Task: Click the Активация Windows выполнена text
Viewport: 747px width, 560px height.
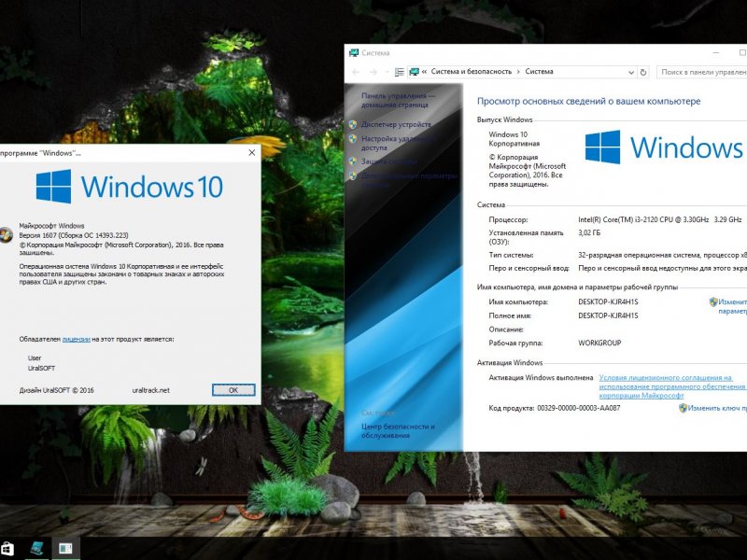Action: coord(541,378)
